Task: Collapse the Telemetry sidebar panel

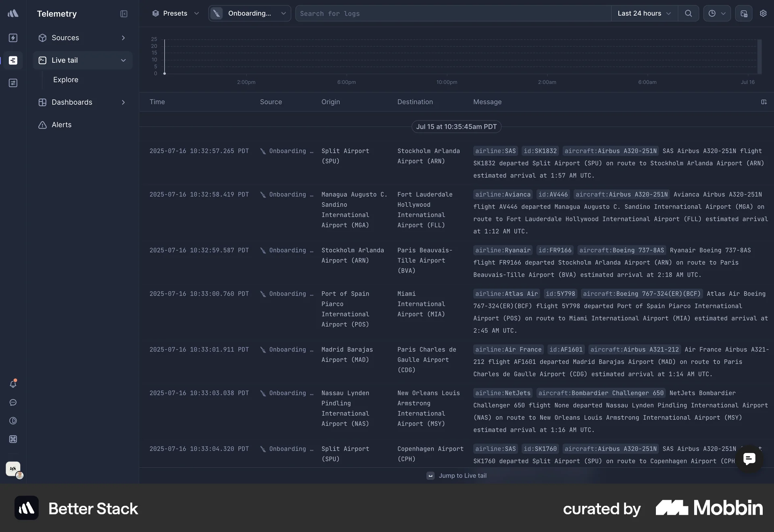Action: tap(124, 14)
